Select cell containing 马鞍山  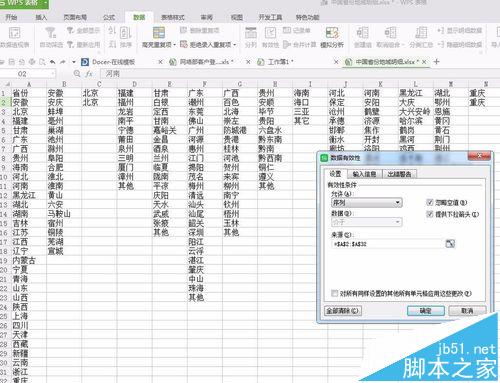pyautogui.click(x=64, y=214)
